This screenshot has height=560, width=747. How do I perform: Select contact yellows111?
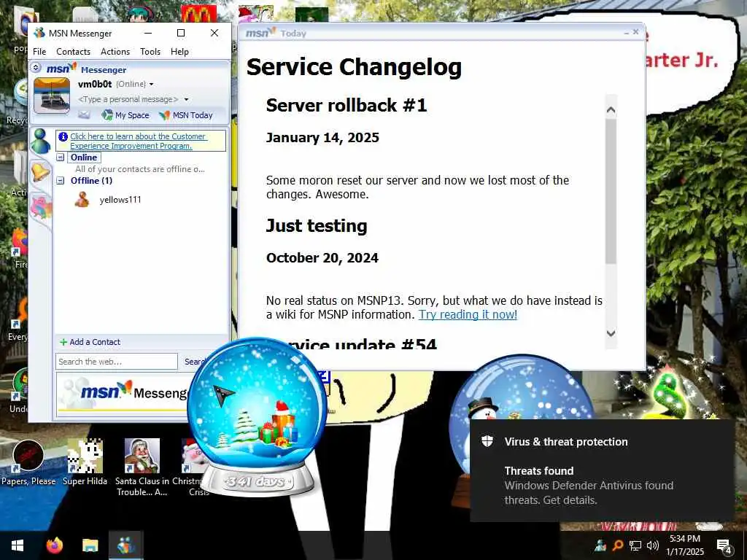click(x=120, y=200)
